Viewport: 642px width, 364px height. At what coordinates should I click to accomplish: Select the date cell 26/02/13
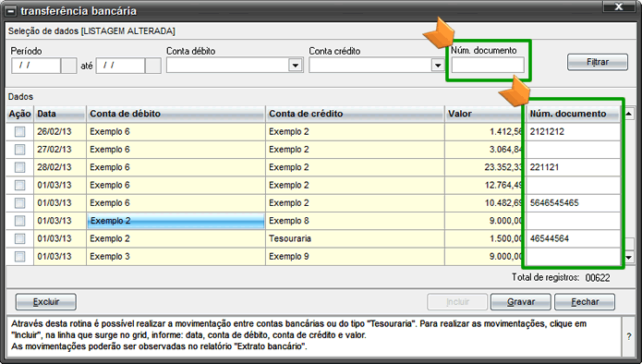[x=60, y=132]
